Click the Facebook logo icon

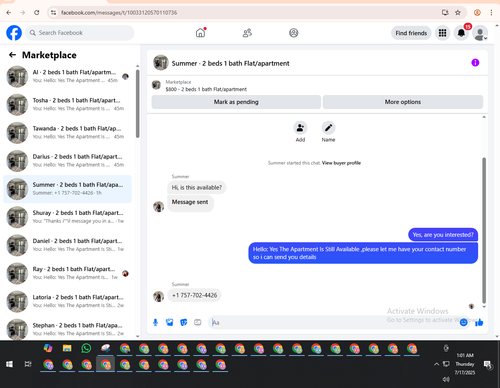14,33
